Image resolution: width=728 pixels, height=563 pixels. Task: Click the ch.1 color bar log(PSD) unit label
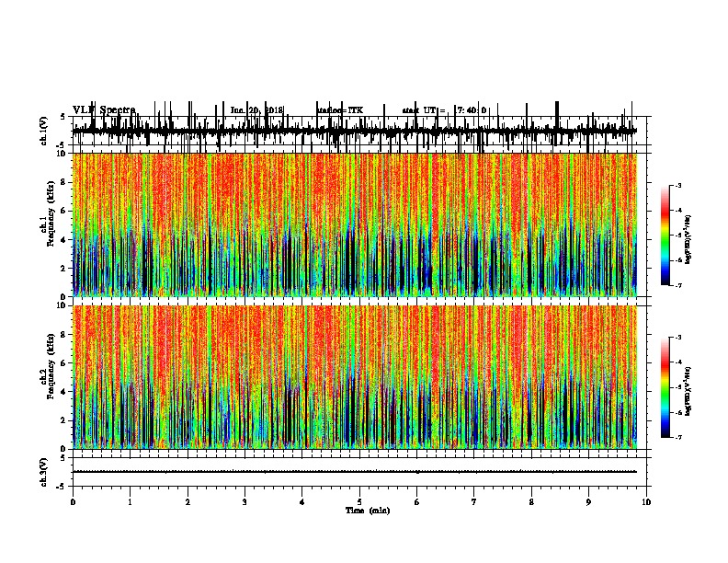pos(688,239)
